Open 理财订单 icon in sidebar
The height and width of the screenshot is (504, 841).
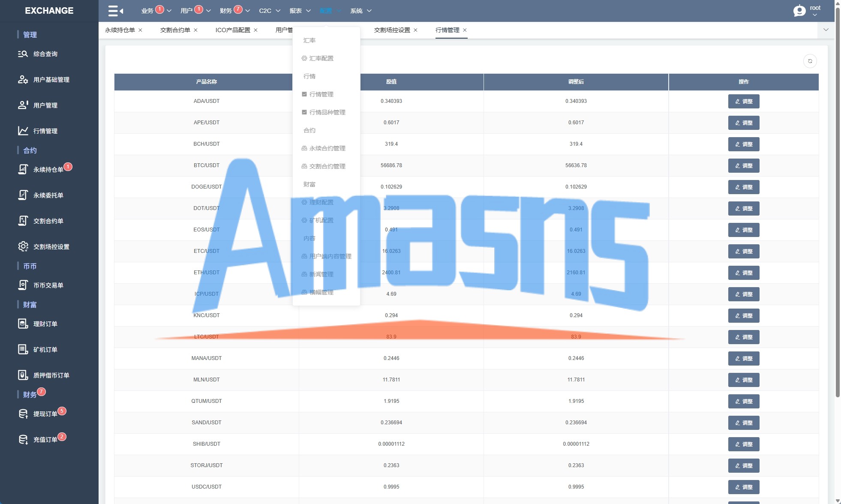coord(23,324)
